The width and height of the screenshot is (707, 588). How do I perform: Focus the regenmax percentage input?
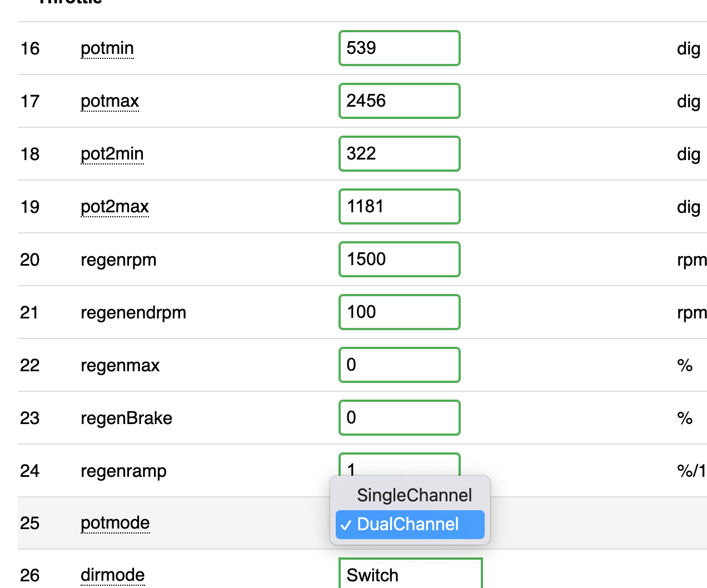coord(399,365)
